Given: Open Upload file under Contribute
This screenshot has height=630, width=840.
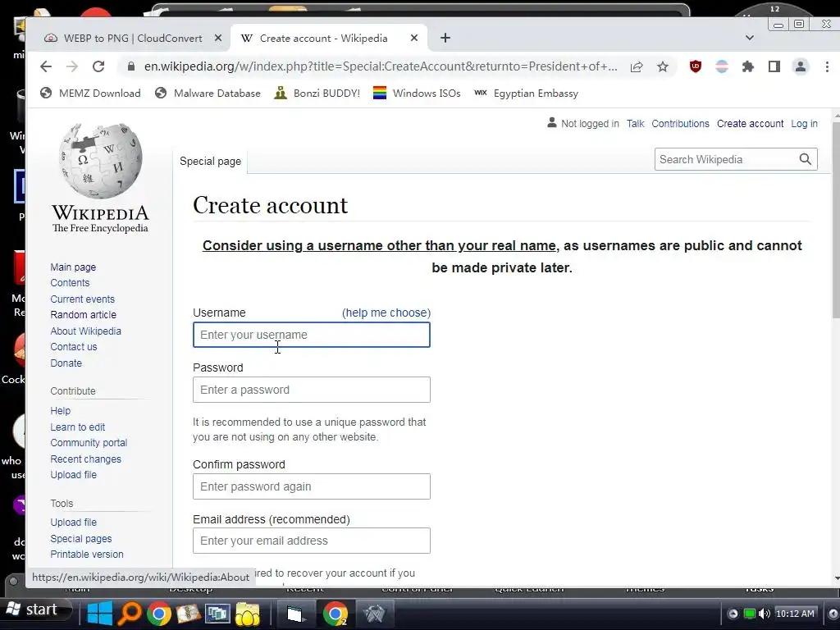Looking at the screenshot, I should click(73, 475).
